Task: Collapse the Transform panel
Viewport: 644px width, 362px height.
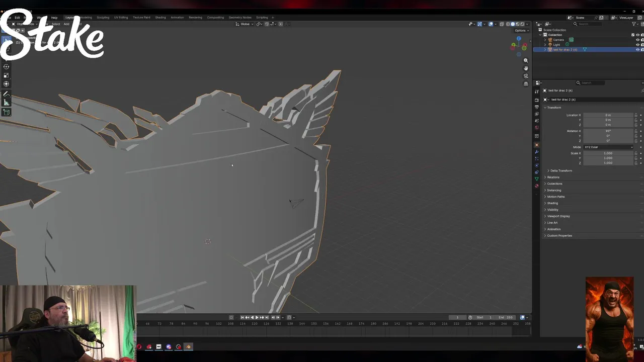Action: 554,108
